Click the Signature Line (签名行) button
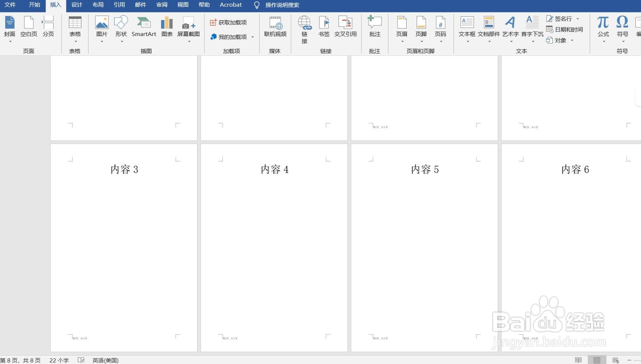Image resolution: width=641 pixels, height=364 pixels. pyautogui.click(x=559, y=19)
